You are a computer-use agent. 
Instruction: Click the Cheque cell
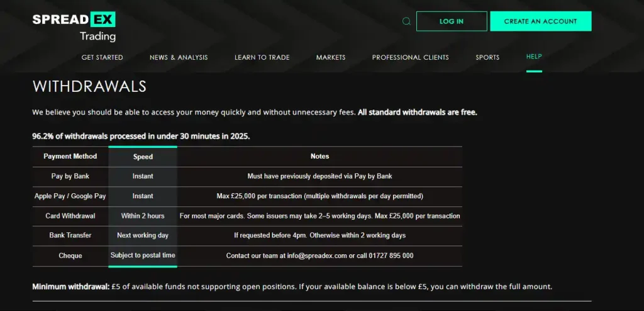tap(70, 256)
